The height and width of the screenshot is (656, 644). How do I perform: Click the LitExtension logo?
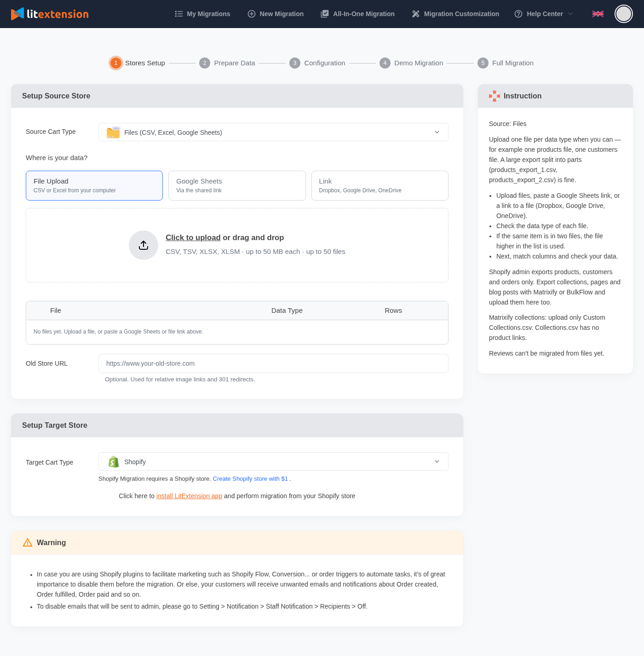tap(50, 14)
